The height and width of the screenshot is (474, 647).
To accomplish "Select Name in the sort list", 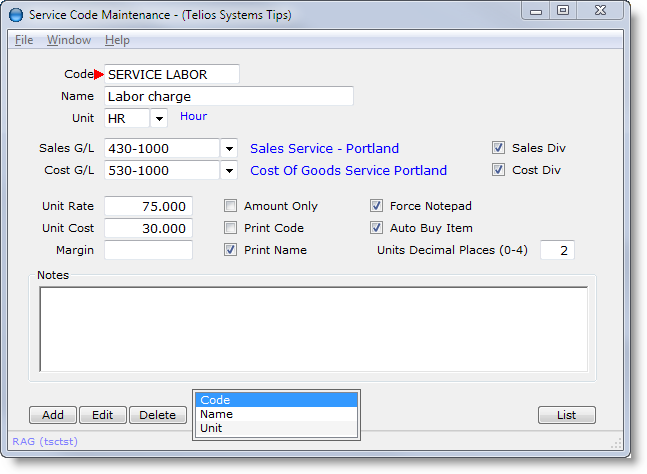I will click(x=275, y=414).
